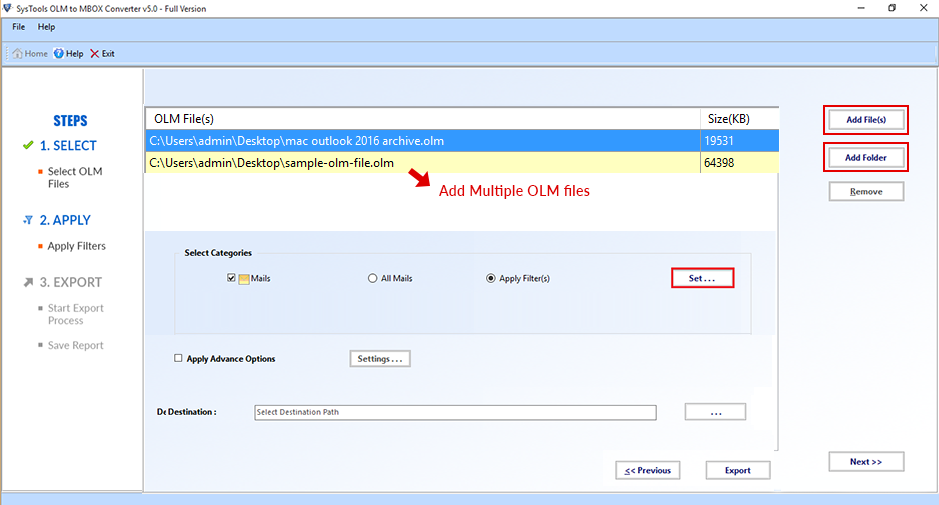Enable Apply Advance Options checkbox
Viewport: 939px width, 505px height.
pyautogui.click(x=178, y=359)
